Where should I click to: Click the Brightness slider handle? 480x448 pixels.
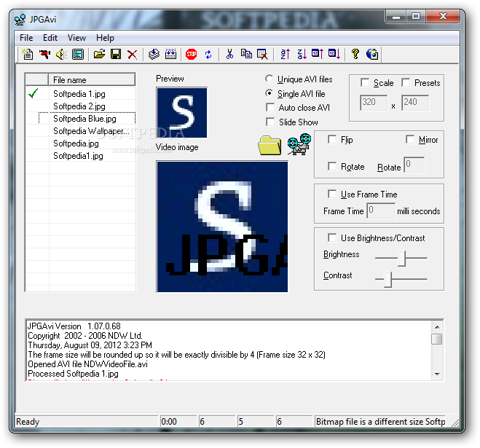401,259
